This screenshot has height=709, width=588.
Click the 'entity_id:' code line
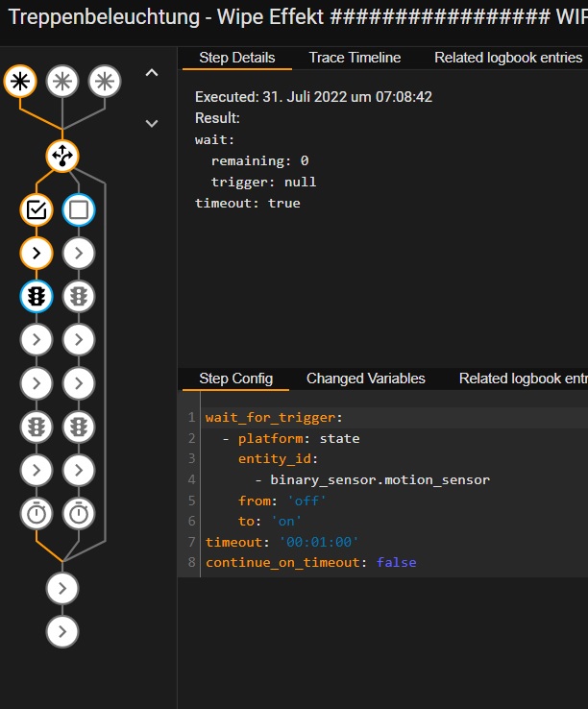coord(279,459)
